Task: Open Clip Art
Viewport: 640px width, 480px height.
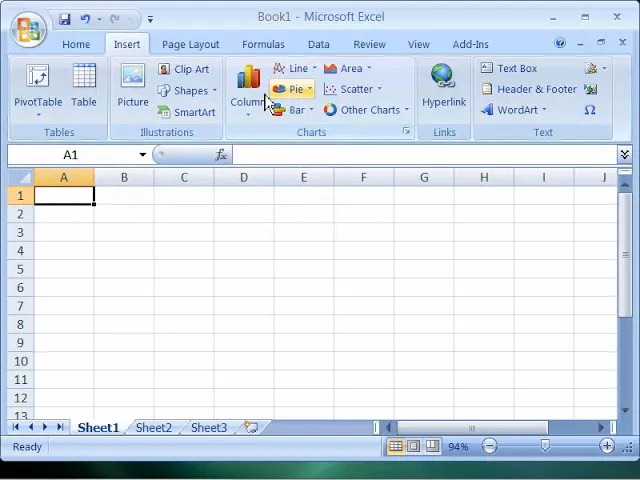Action: (x=184, y=69)
